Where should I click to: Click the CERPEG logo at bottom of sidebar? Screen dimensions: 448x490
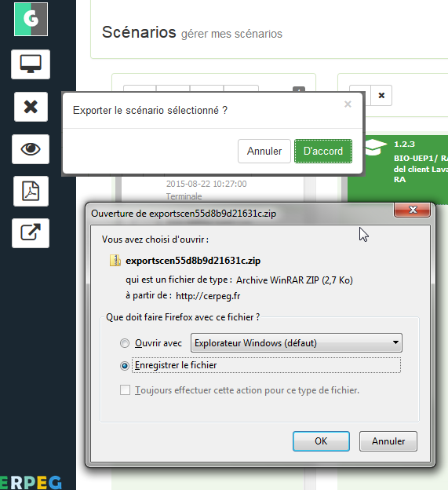click(31, 482)
